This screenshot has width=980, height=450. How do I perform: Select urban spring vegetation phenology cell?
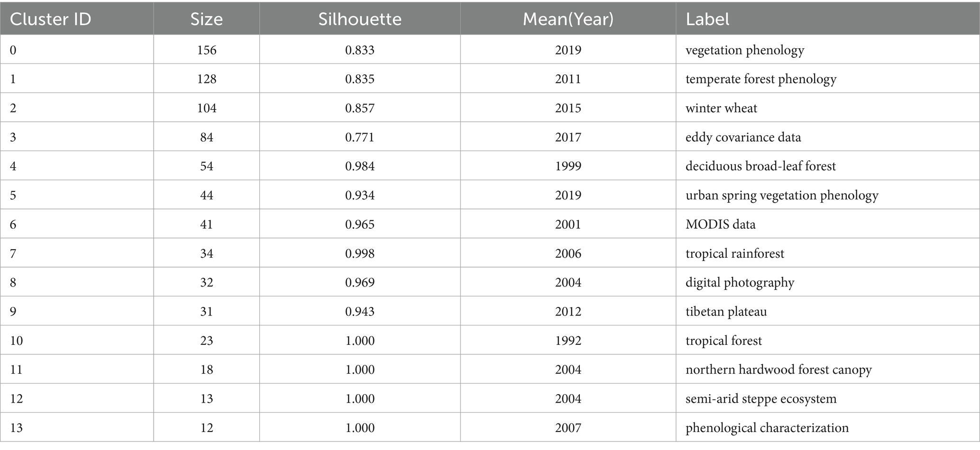[781, 195]
